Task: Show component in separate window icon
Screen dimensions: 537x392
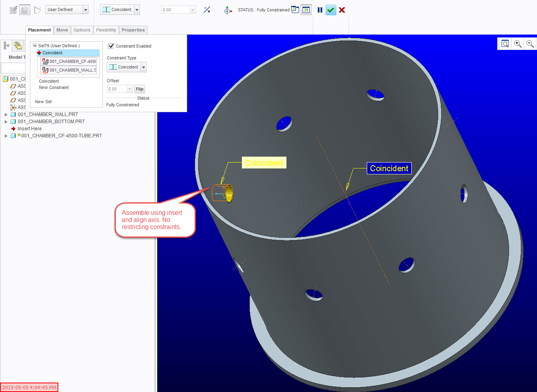Action: click(295, 9)
